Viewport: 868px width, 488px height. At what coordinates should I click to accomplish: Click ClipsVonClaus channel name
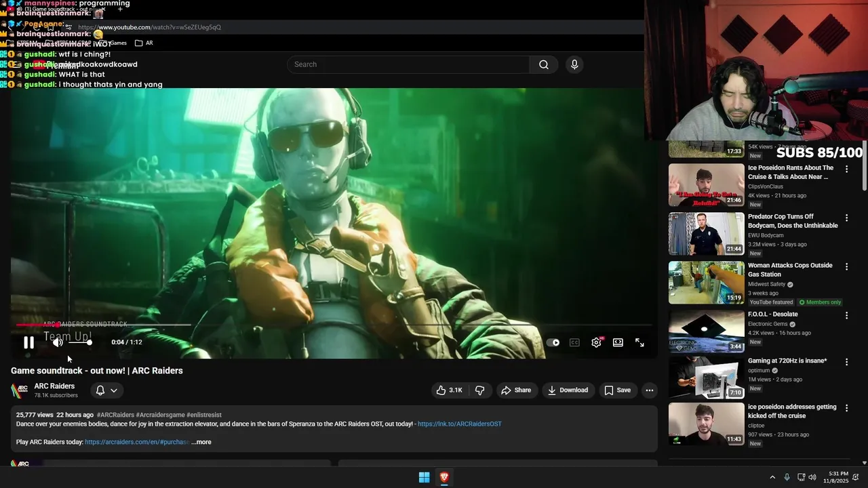766,186
